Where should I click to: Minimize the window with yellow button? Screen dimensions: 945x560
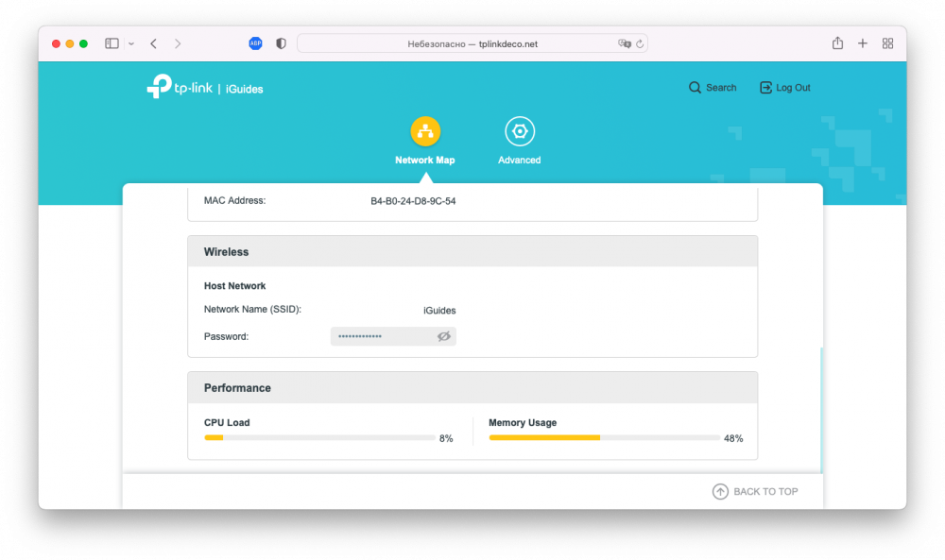pos(70,43)
